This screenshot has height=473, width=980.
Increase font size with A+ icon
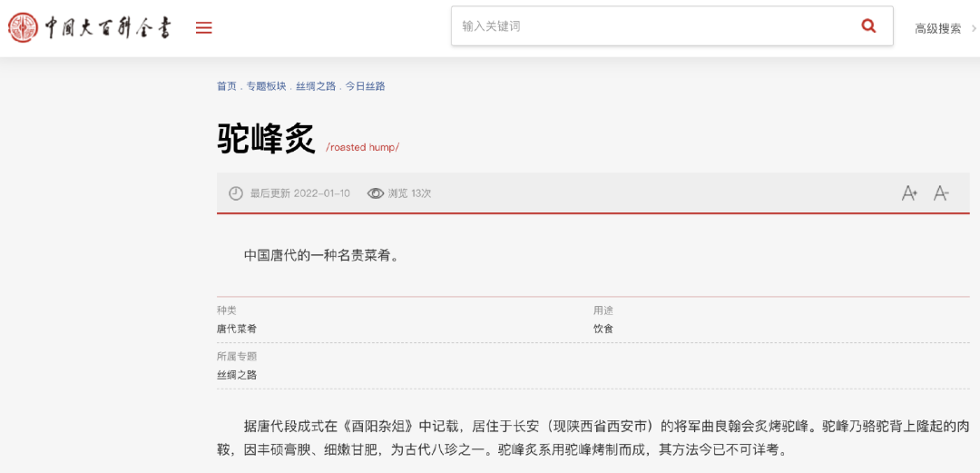point(909,193)
